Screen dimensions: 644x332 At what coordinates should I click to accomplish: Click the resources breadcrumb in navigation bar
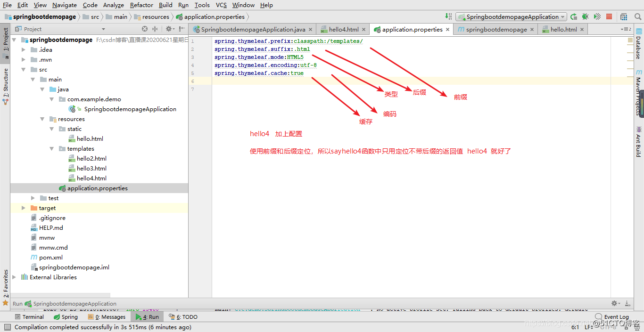pos(156,16)
